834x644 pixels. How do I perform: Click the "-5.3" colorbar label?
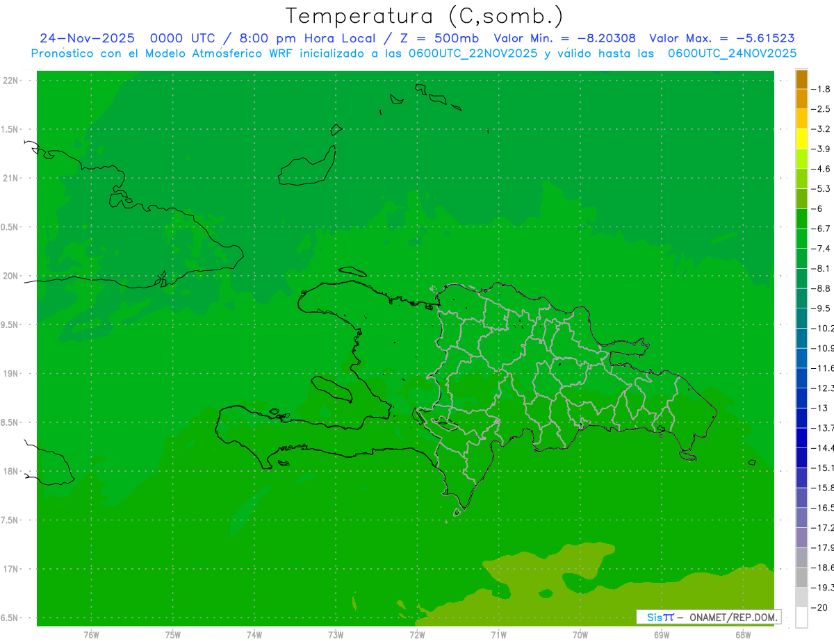[822, 188]
